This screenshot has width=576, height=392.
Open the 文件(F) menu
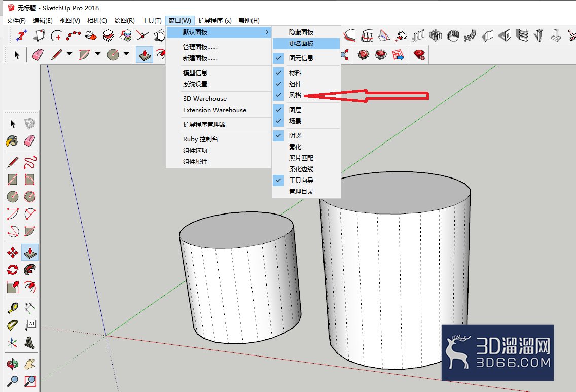16,21
